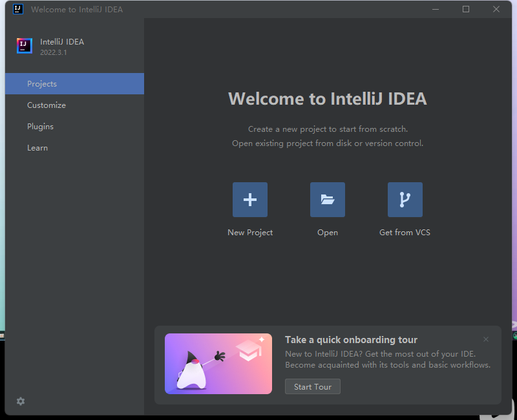Click the onboarding tour illustration thumbnail
The image size is (517, 420).
tap(218, 364)
